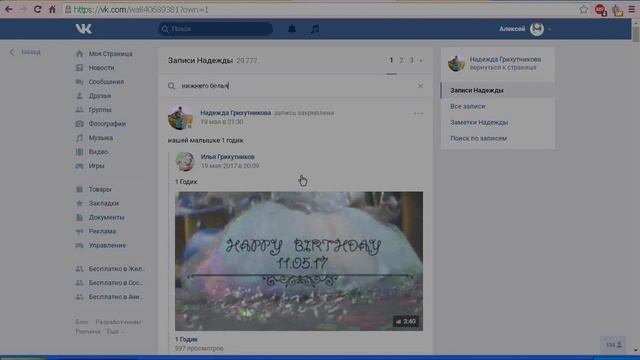Image resolution: width=640 pixels, height=360 pixels.
Task: Bookmark page with star icon
Action: pos(584,9)
